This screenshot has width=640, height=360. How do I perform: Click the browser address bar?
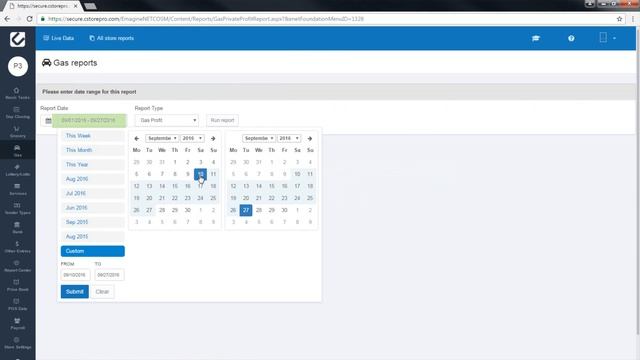(x=327, y=19)
